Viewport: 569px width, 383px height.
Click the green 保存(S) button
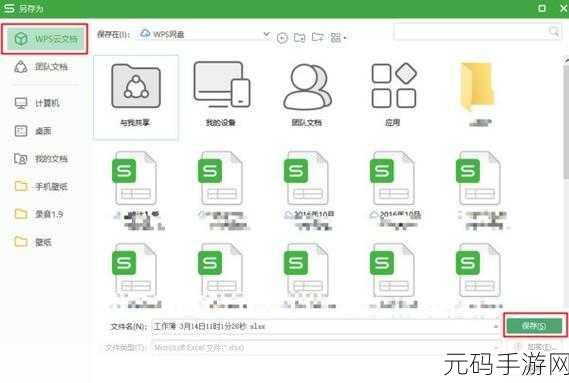(x=535, y=326)
